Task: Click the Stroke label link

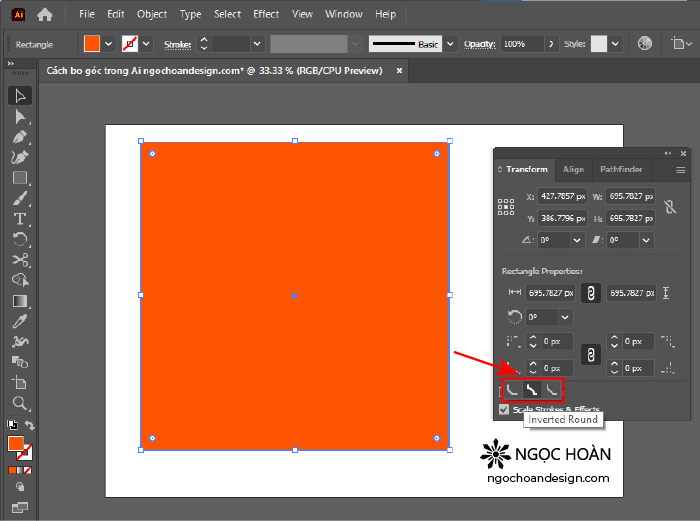Action: [177, 44]
